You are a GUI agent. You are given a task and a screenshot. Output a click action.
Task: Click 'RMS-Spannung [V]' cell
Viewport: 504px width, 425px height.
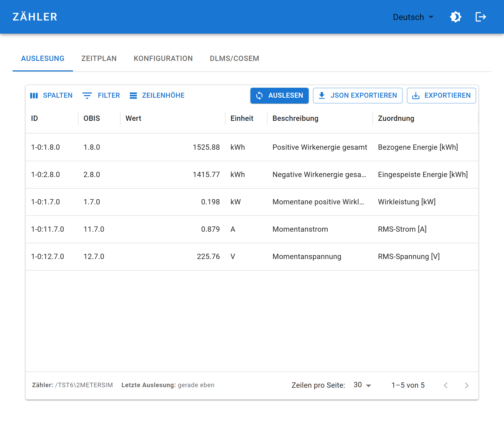[x=426, y=256]
